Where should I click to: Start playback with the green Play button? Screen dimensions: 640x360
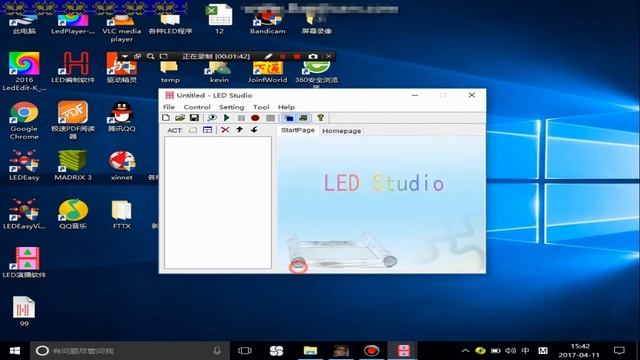[227, 118]
